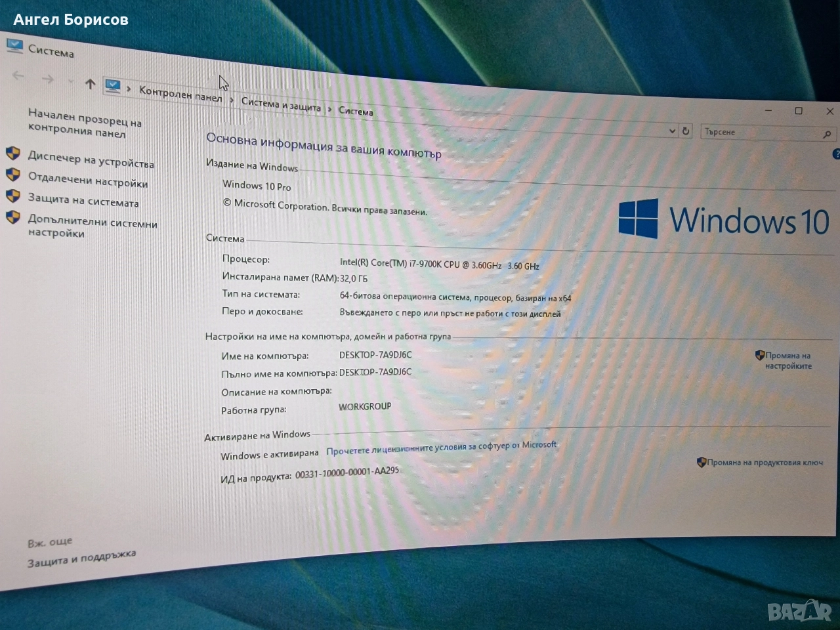Image resolution: width=840 pixels, height=630 pixels.
Task: Select Система и защита breadcrumb item
Action: [281, 104]
